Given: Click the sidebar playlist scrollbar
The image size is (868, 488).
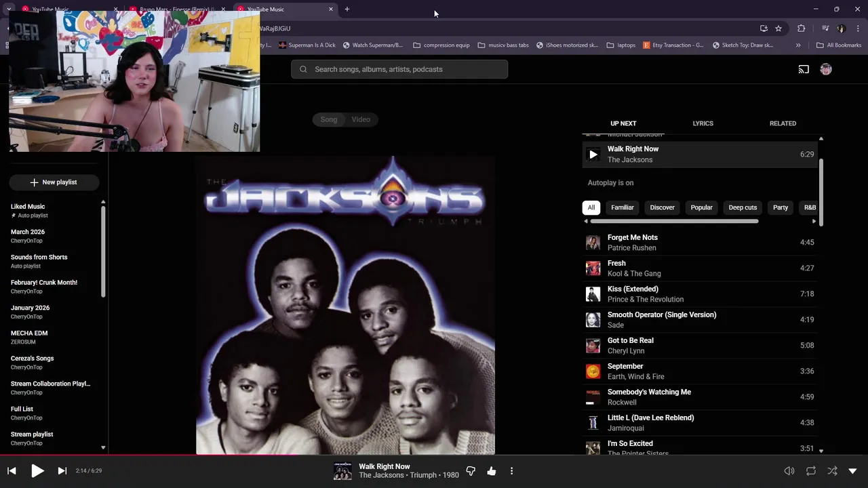Looking at the screenshot, I should coord(103,251).
